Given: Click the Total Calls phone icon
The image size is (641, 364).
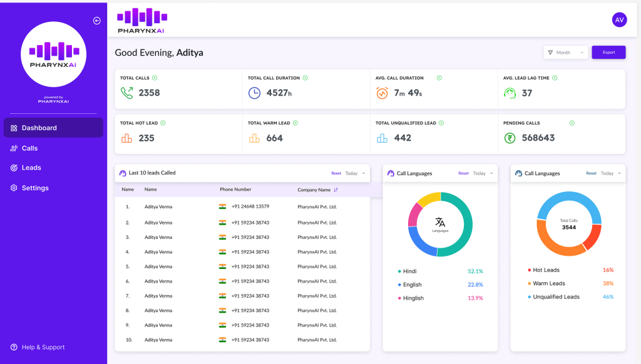Looking at the screenshot, I should click(127, 93).
